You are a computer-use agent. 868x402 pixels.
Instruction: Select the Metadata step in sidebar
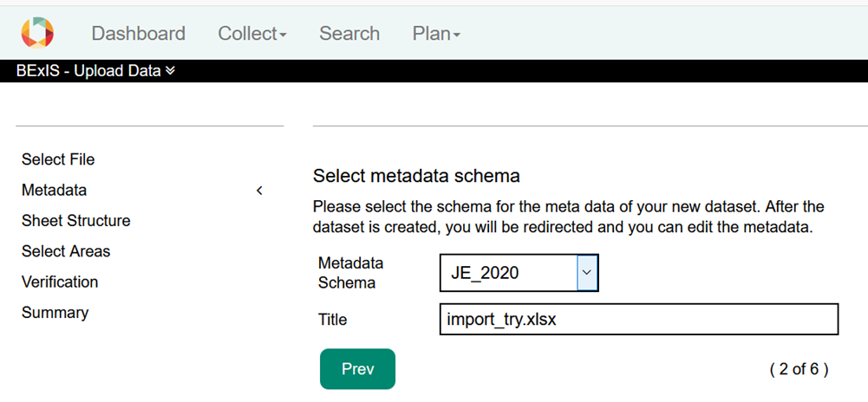[54, 190]
